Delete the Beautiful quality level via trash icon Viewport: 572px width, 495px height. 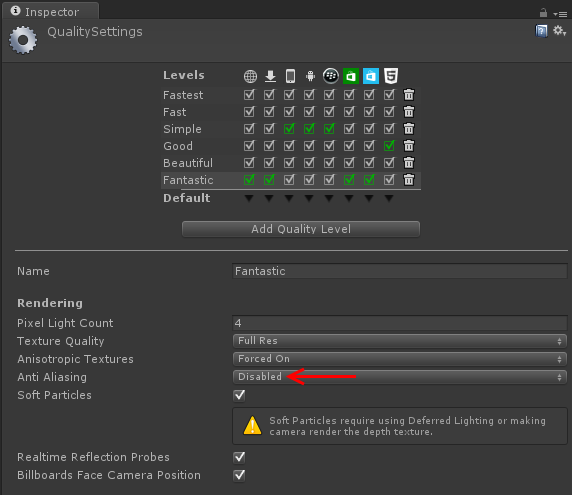click(409, 162)
